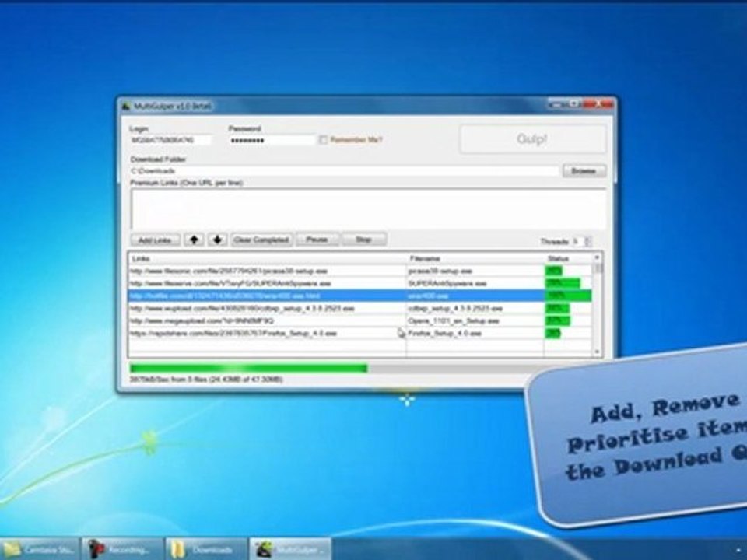Image resolution: width=747 pixels, height=560 pixels.
Task: Open the Recording taskbar item
Action: point(124,549)
